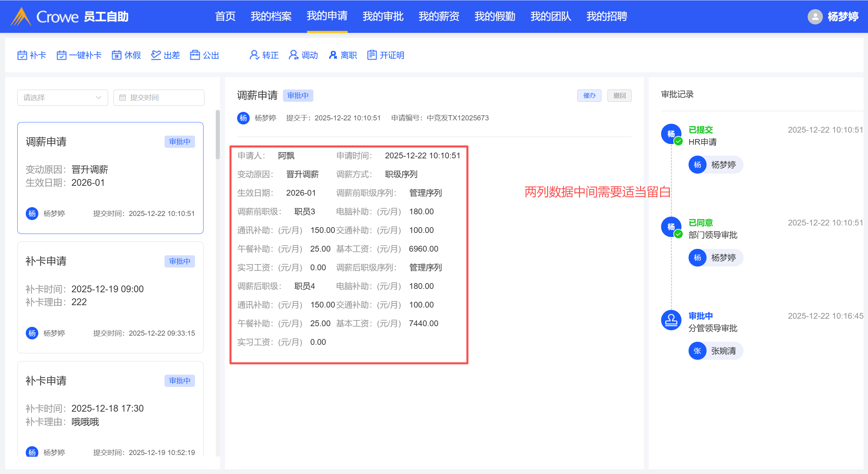Open the 我的假勤 navigation tab
This screenshot has width=868, height=474.
[x=495, y=16]
